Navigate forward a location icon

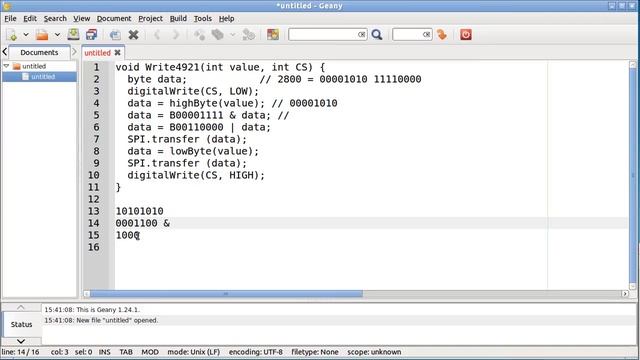(176, 35)
